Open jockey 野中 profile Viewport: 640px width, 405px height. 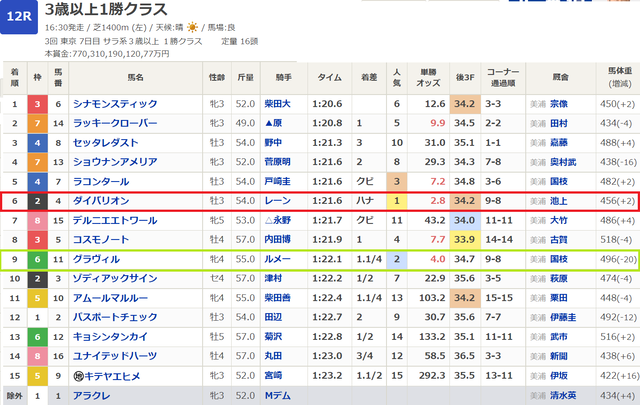273,143
